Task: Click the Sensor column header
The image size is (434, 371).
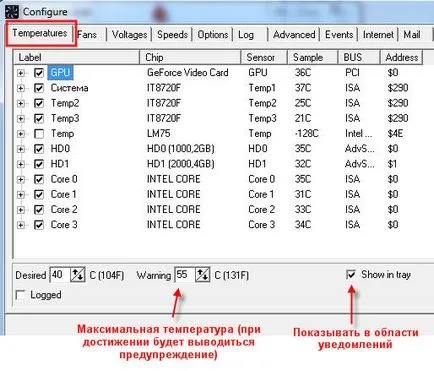Action: [264, 57]
